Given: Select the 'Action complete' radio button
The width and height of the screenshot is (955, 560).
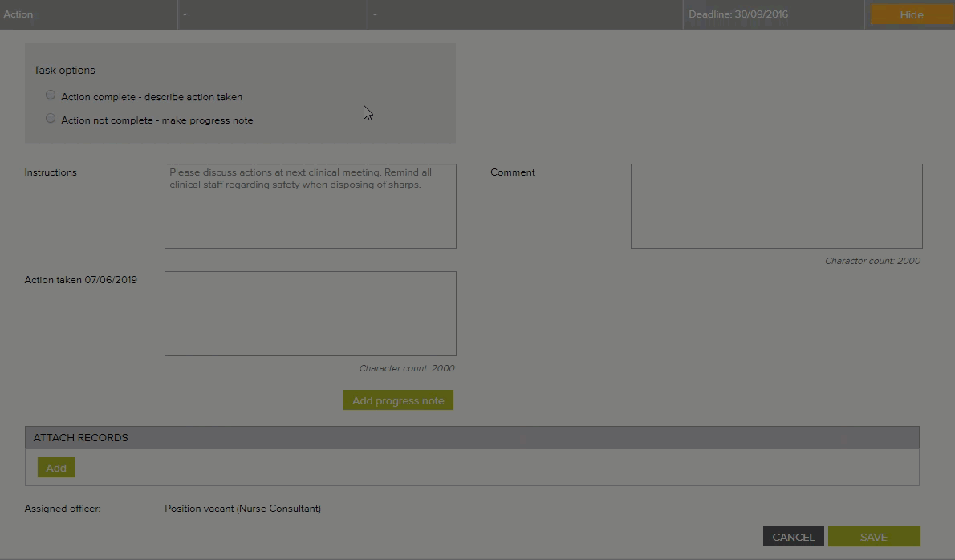Looking at the screenshot, I should pyautogui.click(x=51, y=95).
